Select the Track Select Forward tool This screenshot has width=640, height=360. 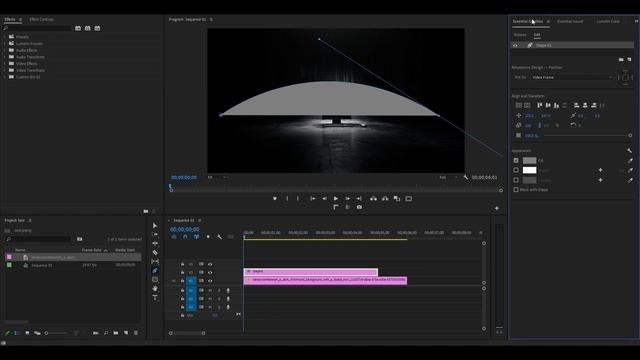coord(155,234)
